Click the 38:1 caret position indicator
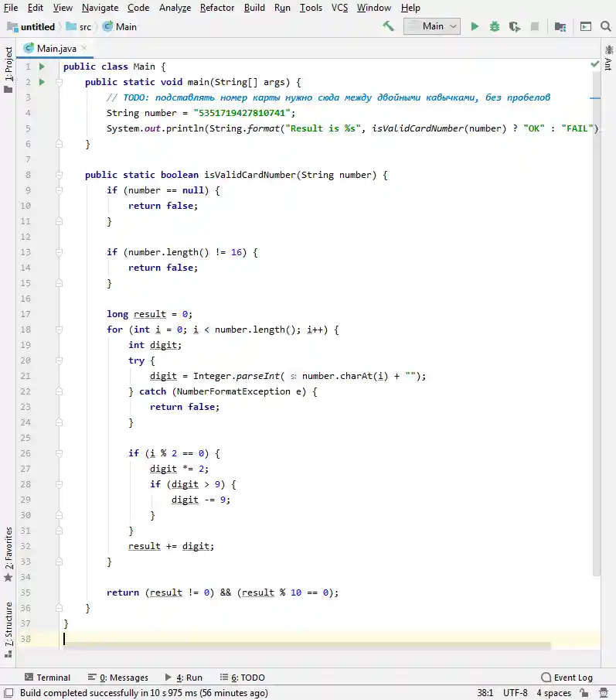The image size is (616, 700). tap(485, 693)
